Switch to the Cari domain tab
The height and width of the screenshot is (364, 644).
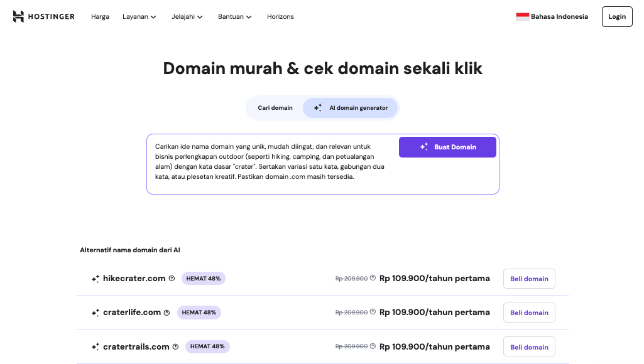pos(275,107)
